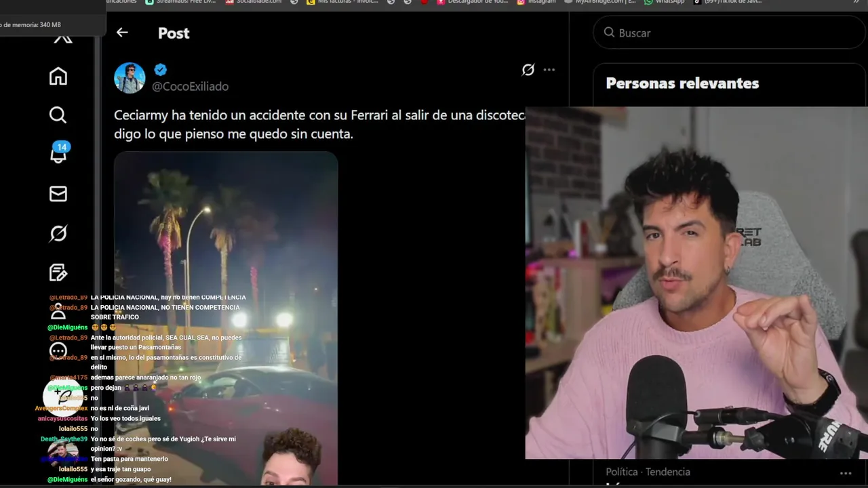
Task: Click chat line 'SOBRE TRAFICO'
Action: pyautogui.click(x=115, y=317)
